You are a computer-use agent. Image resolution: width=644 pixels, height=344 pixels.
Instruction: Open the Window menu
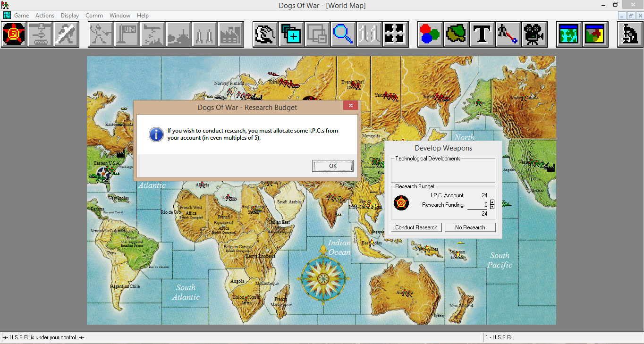click(x=120, y=16)
